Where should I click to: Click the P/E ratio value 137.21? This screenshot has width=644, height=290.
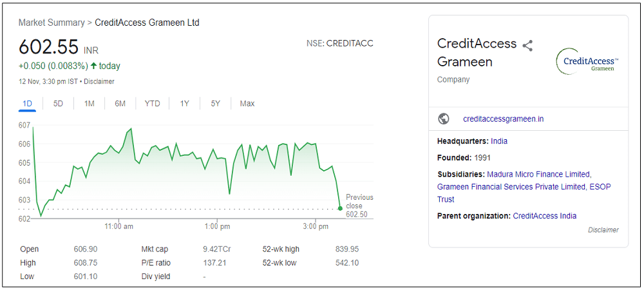[215, 263]
